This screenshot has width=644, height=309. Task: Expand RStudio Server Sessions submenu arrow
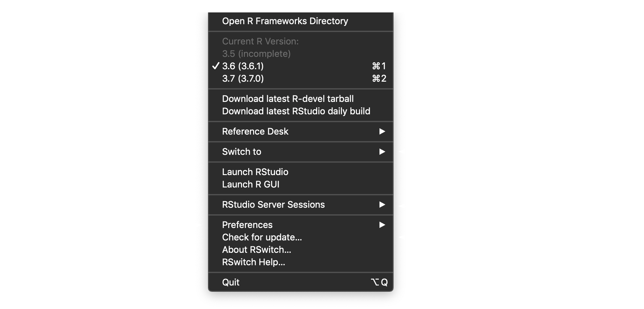(382, 205)
